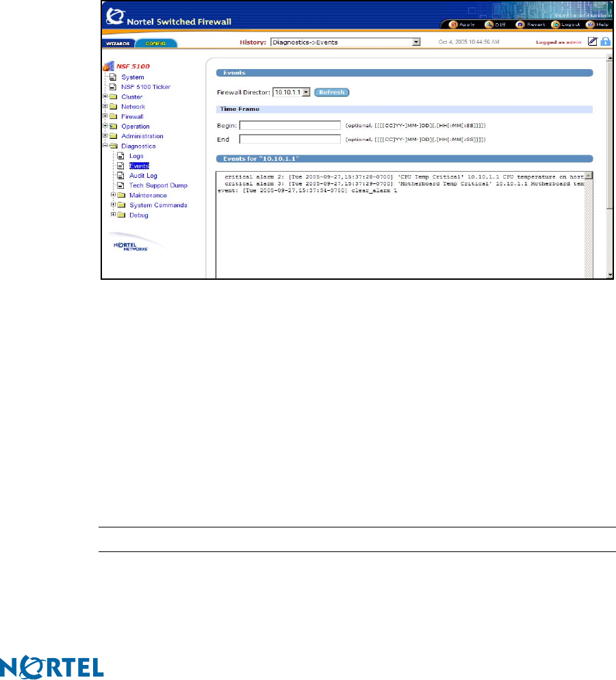The image size is (616, 680).
Task: Click the Apply icon in top bar
Action: click(453, 25)
